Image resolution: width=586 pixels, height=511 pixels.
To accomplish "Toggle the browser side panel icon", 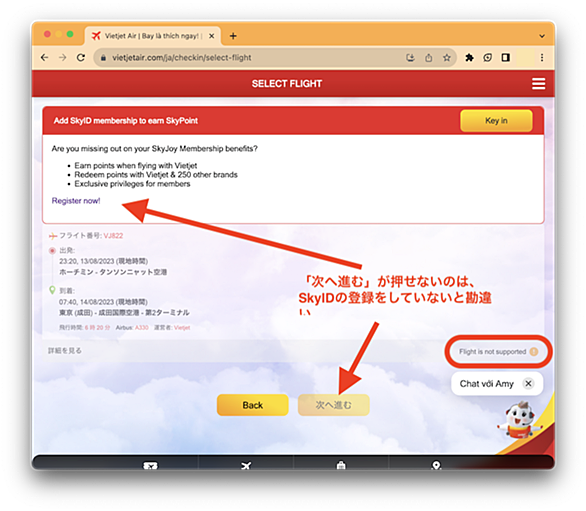I will 506,58.
